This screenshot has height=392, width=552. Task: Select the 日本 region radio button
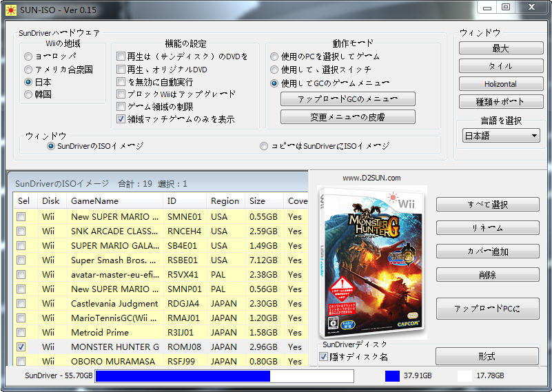28,82
